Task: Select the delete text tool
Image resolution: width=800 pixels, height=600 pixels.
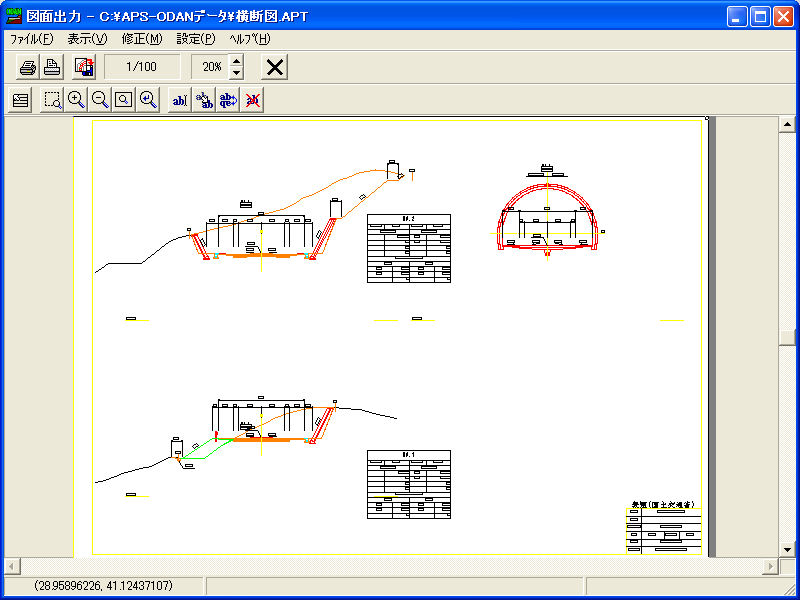Action: click(252, 99)
